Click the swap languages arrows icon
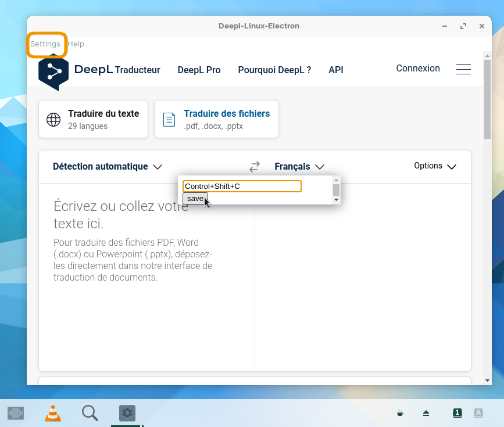 pyautogui.click(x=255, y=167)
